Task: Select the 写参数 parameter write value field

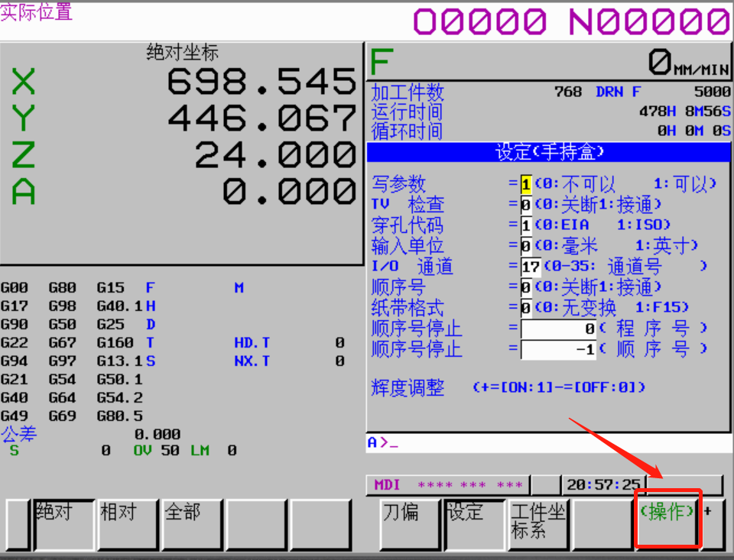Action: (x=526, y=185)
